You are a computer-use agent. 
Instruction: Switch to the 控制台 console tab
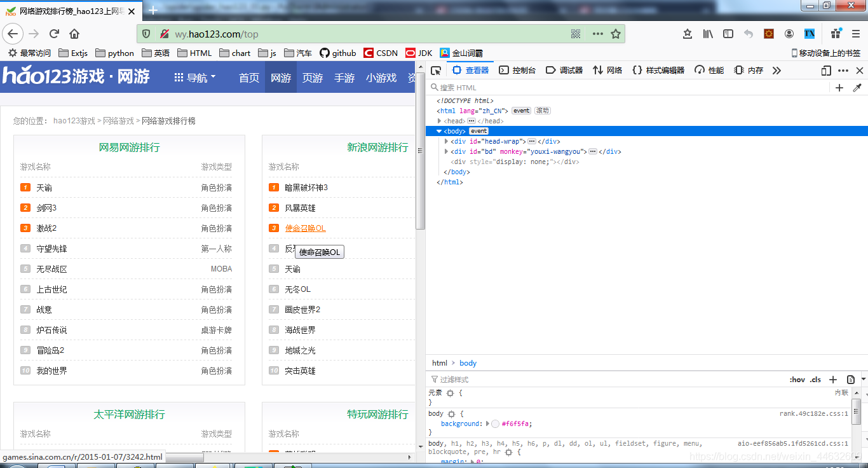tap(517, 71)
